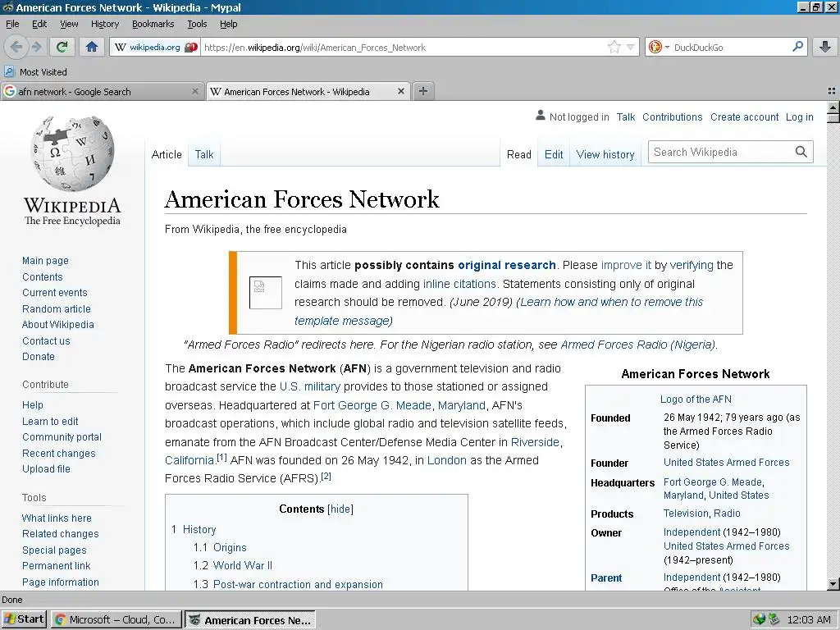Open Armed Forces Radio (Nigeria) link
Screen dimensions: 840x630
637,345
